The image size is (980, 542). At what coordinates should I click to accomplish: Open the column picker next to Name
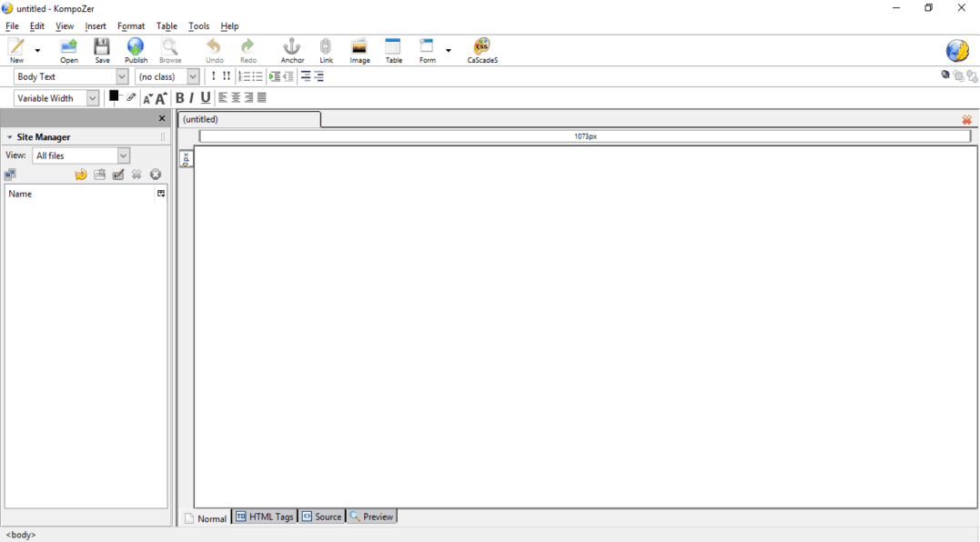pyautogui.click(x=161, y=194)
